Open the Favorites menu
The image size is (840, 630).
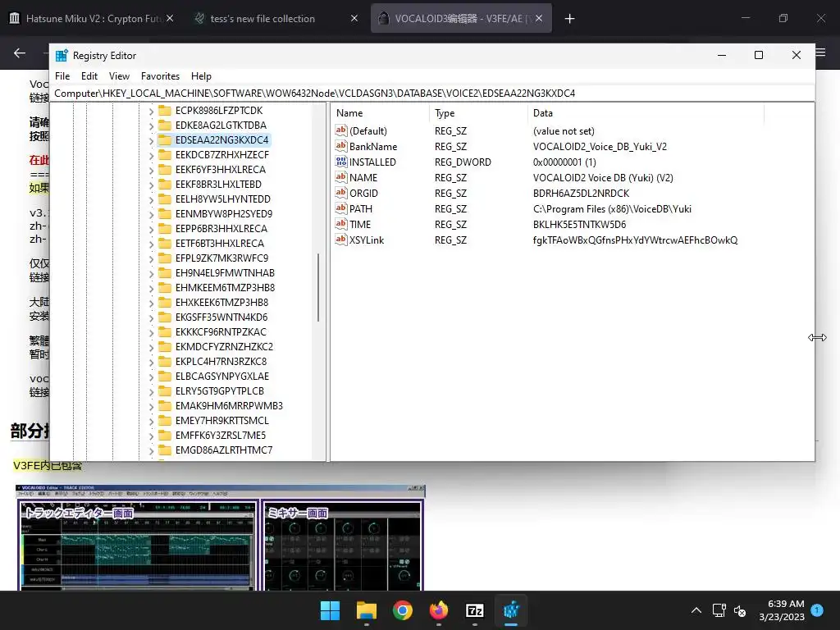pos(160,76)
